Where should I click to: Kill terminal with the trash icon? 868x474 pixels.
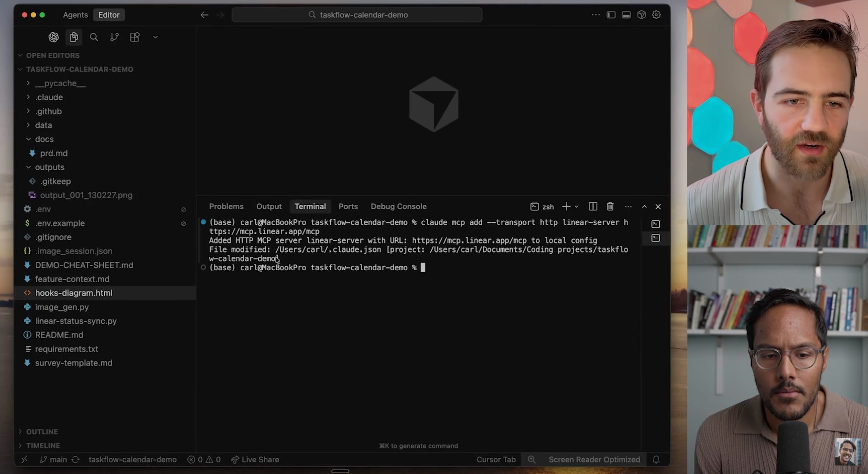[610, 206]
